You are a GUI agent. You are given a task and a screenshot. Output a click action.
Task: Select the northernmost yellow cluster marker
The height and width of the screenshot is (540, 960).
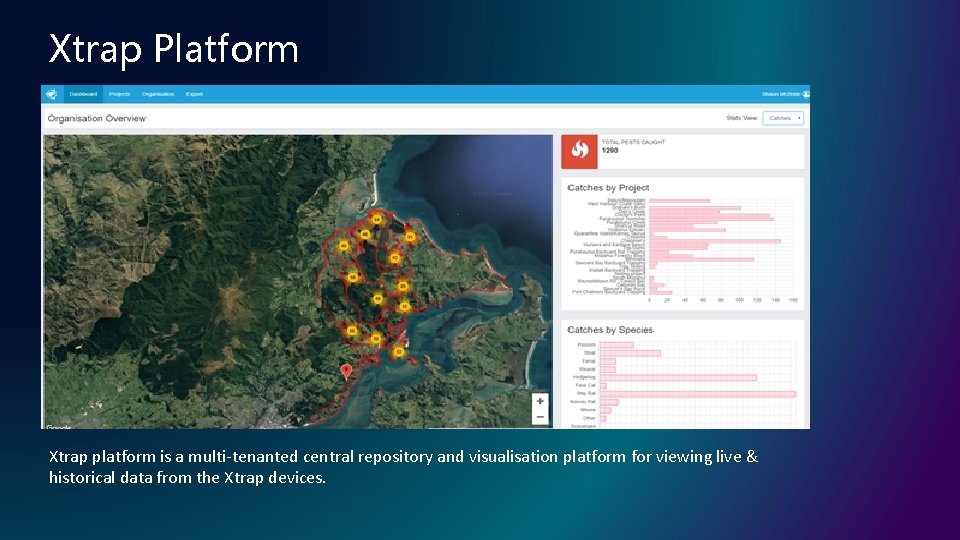tap(377, 219)
